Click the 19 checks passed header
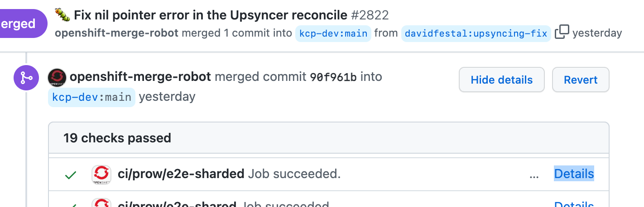The image size is (644, 207). click(117, 138)
